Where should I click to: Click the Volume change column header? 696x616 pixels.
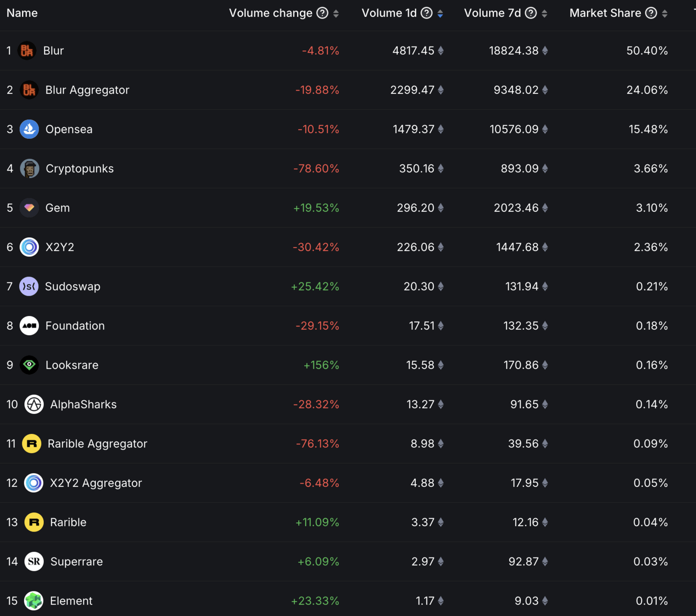click(x=270, y=13)
